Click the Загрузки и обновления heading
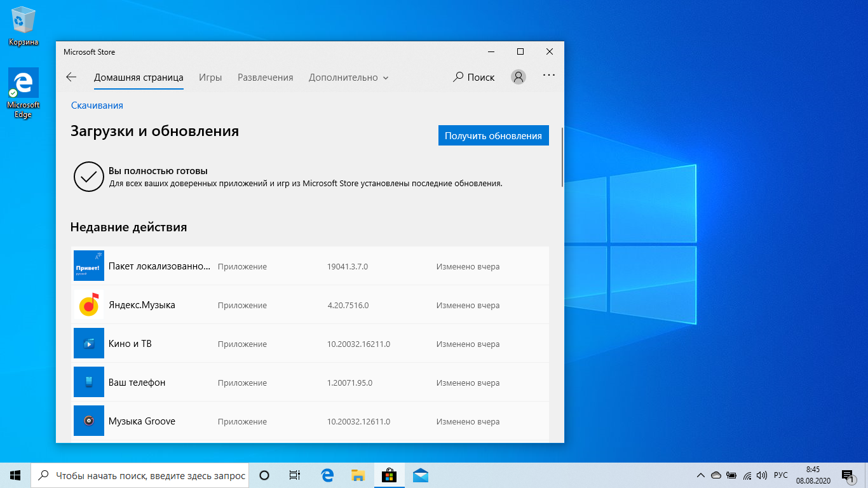 (154, 131)
